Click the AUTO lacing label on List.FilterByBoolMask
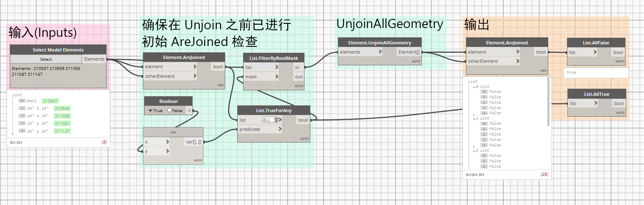The width and height of the screenshot is (644, 205). tap(299, 86)
